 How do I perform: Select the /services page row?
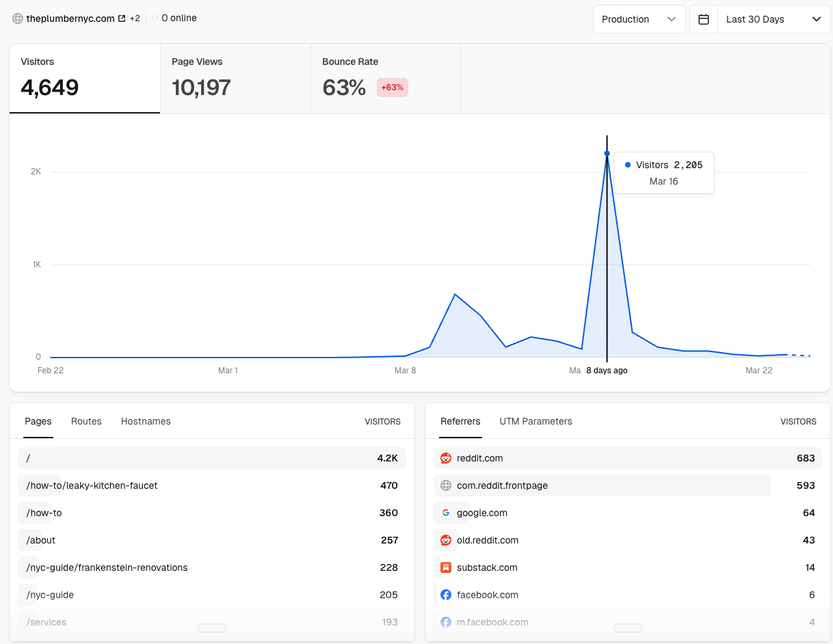(x=212, y=622)
